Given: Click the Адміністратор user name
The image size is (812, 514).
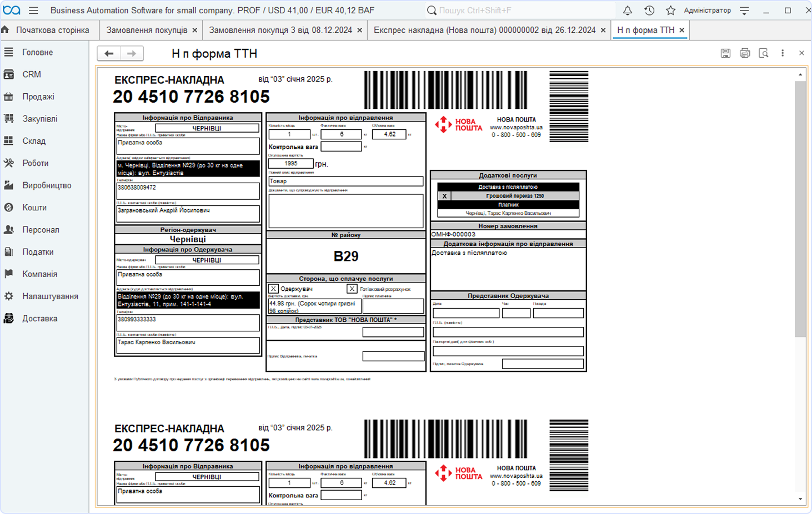Looking at the screenshot, I should click(x=707, y=11).
